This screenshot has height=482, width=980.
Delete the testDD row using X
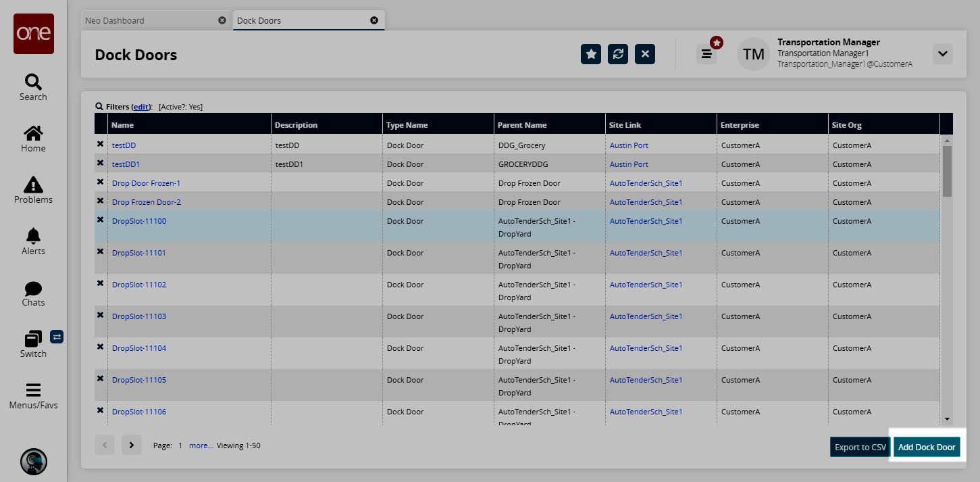101,144
